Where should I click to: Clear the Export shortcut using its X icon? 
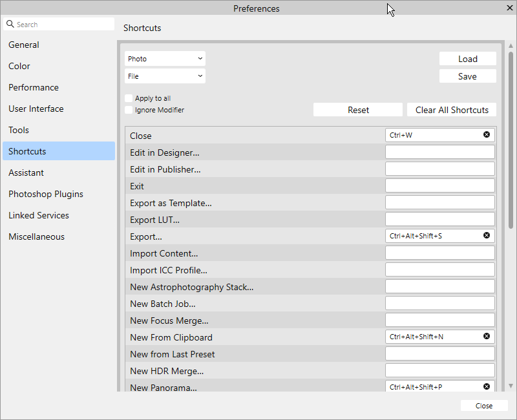coord(487,235)
